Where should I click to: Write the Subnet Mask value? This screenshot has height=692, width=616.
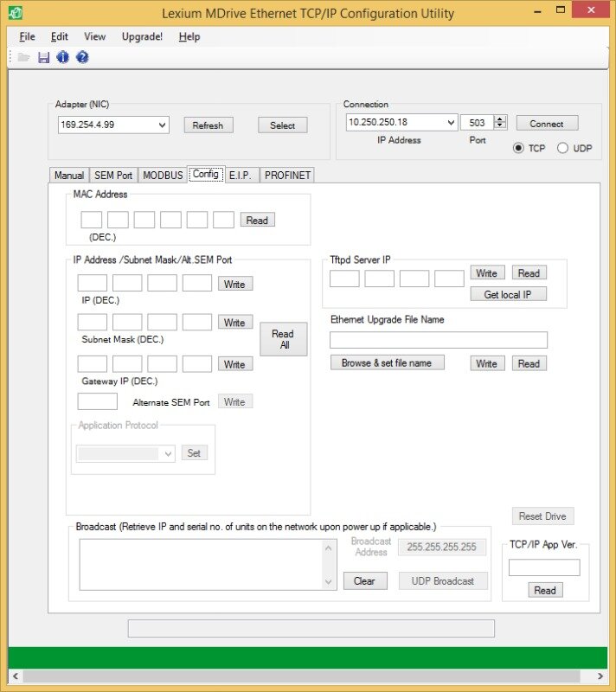234,322
